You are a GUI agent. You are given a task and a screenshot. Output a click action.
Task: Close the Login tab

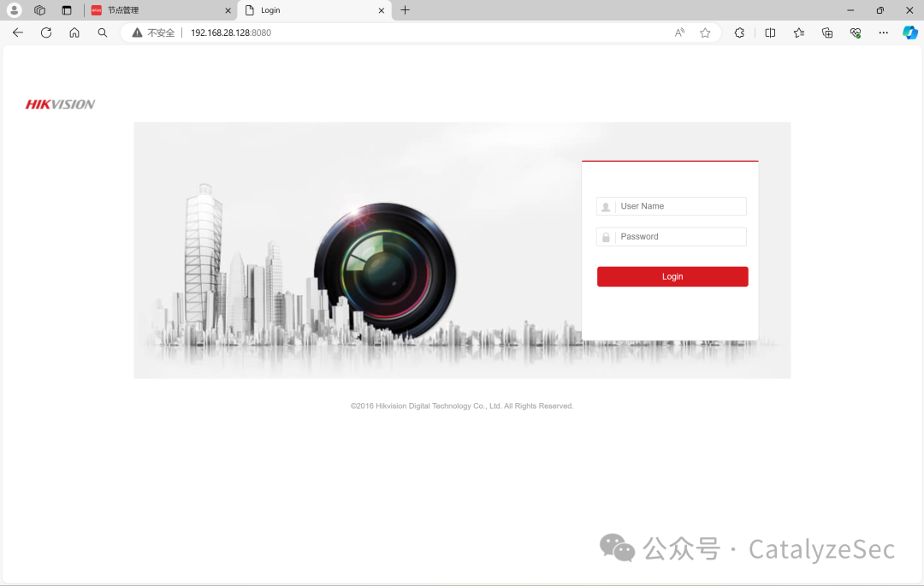pos(382,10)
